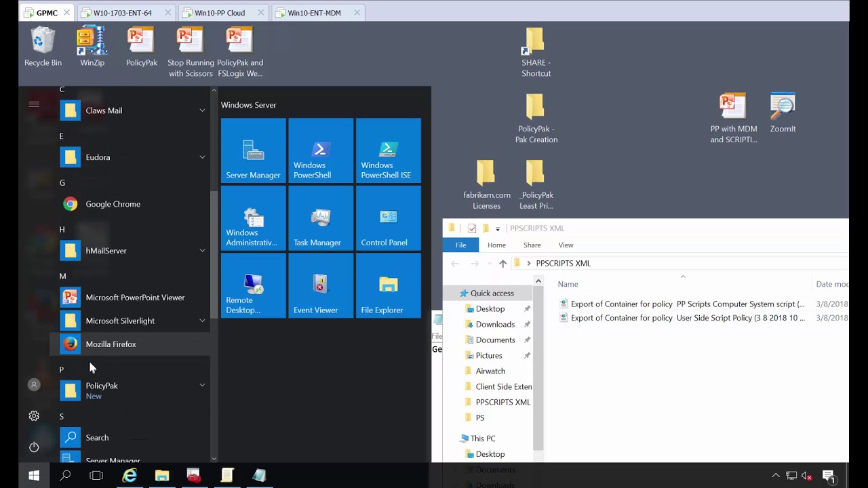This screenshot has height=488, width=868.
Task: Launch the Task Manager tile
Action: 321,218
